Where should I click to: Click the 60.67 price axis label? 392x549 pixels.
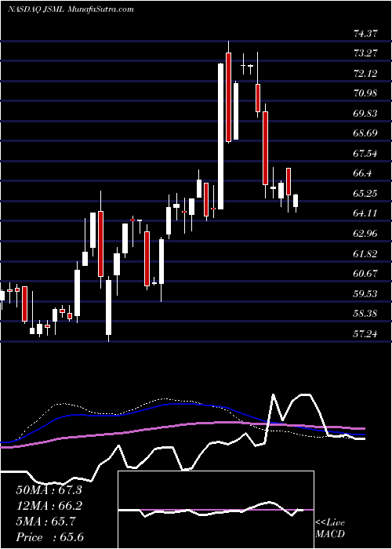click(366, 274)
